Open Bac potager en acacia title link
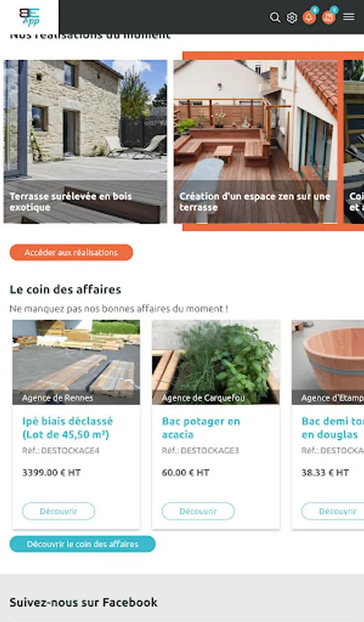The width and height of the screenshot is (364, 622). click(x=201, y=428)
